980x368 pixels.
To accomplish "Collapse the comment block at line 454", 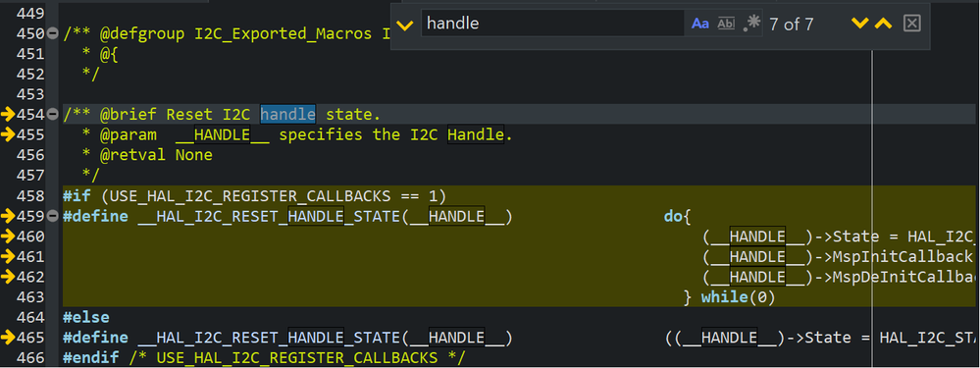I will [x=53, y=115].
